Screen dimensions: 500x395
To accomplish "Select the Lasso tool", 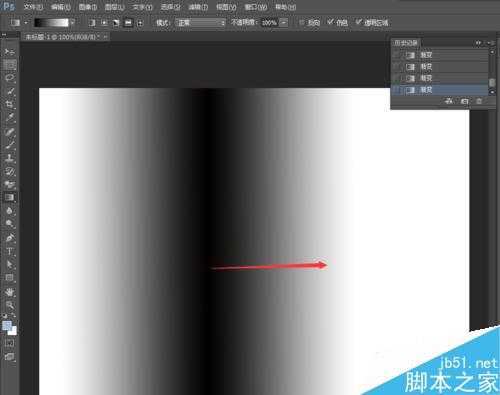I will [x=10, y=78].
